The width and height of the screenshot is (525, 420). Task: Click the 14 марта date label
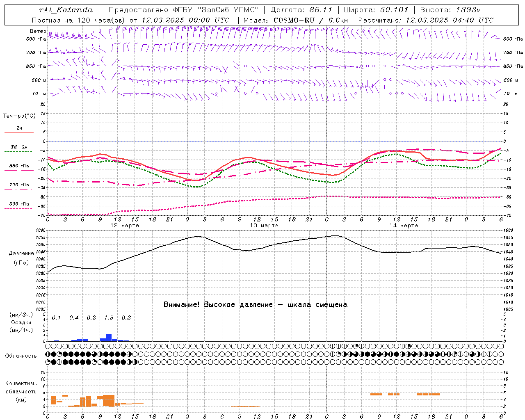[404, 226]
